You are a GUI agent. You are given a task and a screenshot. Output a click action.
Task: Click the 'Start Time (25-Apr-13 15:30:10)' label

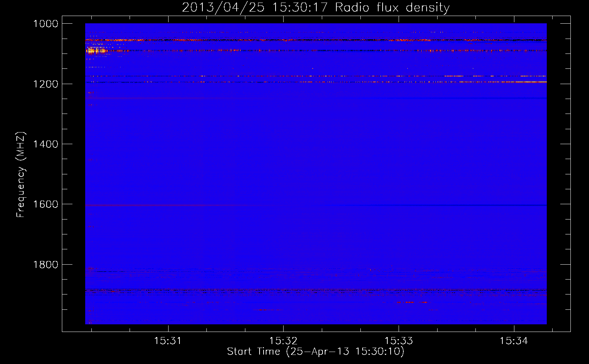coord(316,351)
